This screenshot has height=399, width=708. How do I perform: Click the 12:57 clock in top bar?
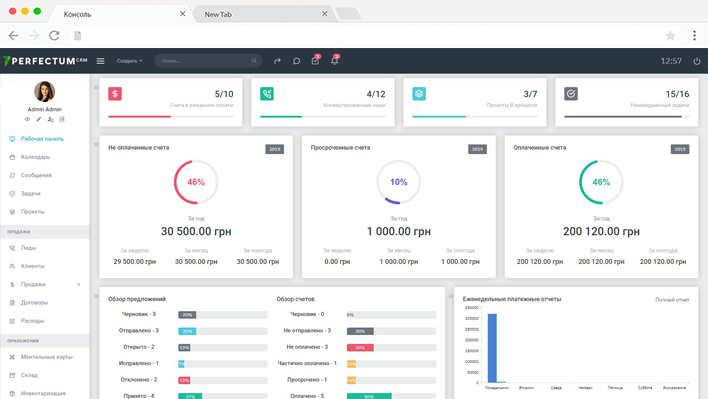pyautogui.click(x=671, y=61)
